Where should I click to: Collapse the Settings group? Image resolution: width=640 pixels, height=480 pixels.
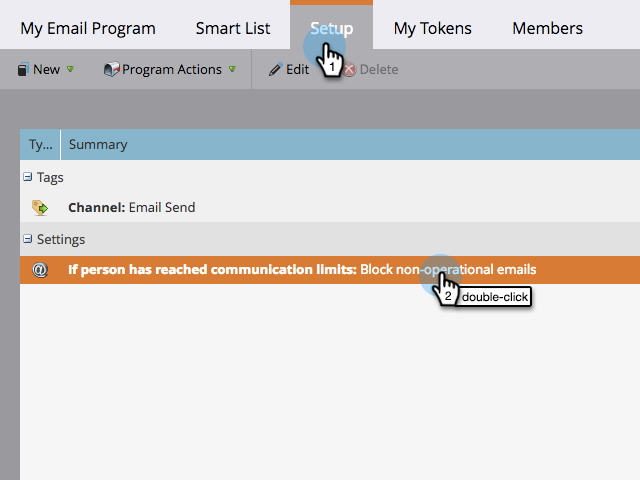(x=27, y=240)
